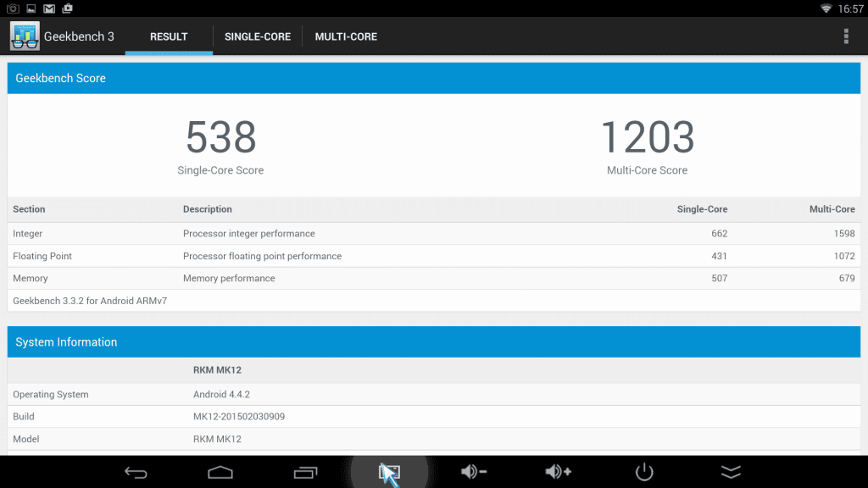Tap the Memory single-core value 507
Image resolution: width=868 pixels, height=488 pixels.
coord(719,278)
